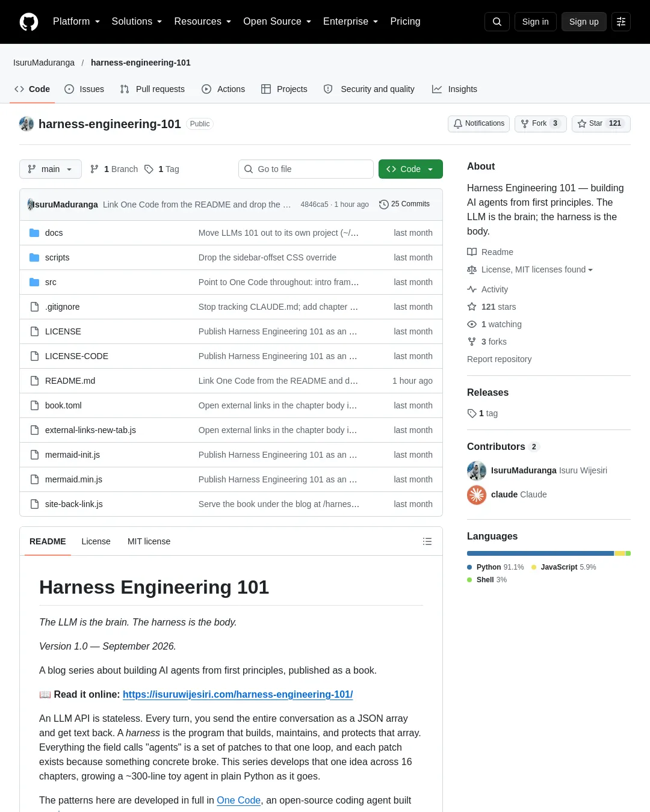Screen dimensions: 650x812
Task: Click the commit history clock icon
Action: (383, 205)
